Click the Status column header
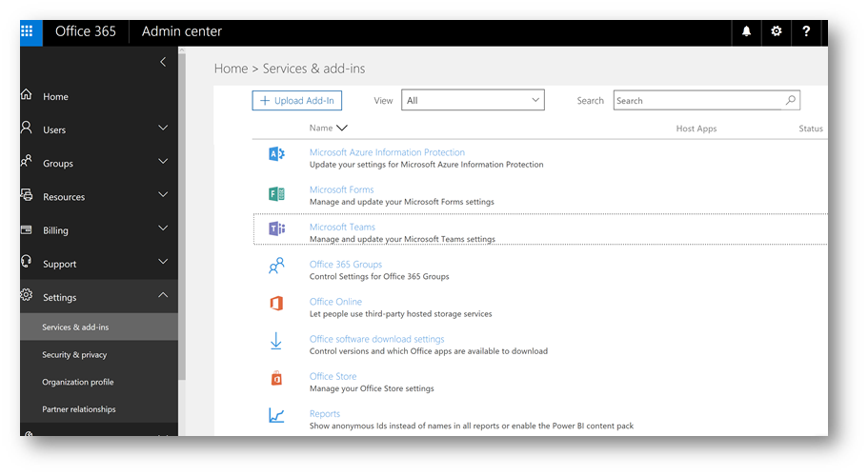868x476 pixels. coord(811,129)
